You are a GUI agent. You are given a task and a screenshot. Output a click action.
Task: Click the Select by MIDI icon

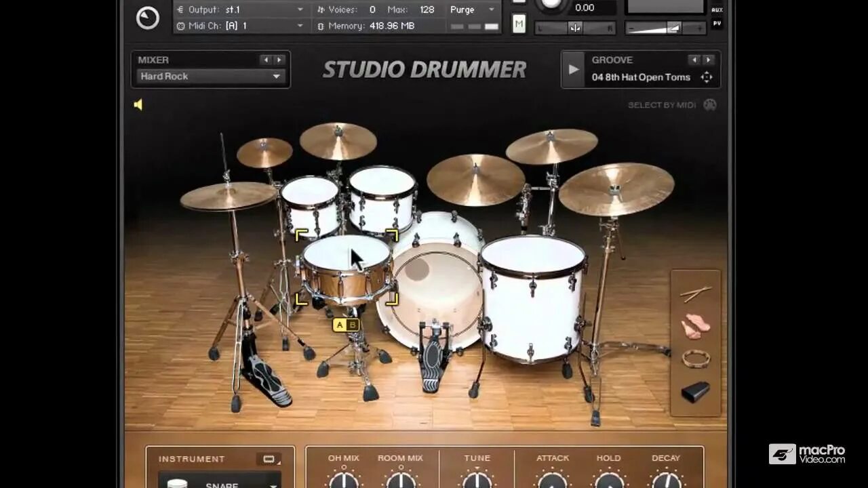[709, 105]
